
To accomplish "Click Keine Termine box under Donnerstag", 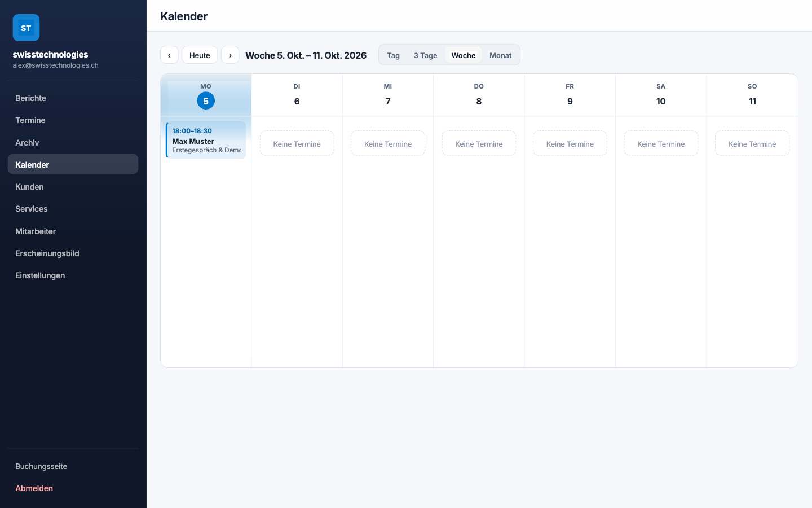I will tap(479, 143).
